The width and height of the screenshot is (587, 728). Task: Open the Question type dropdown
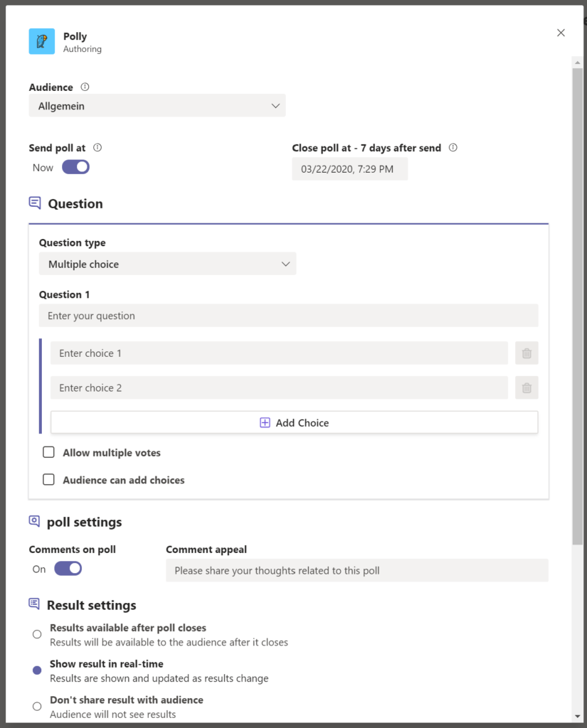[x=167, y=263]
